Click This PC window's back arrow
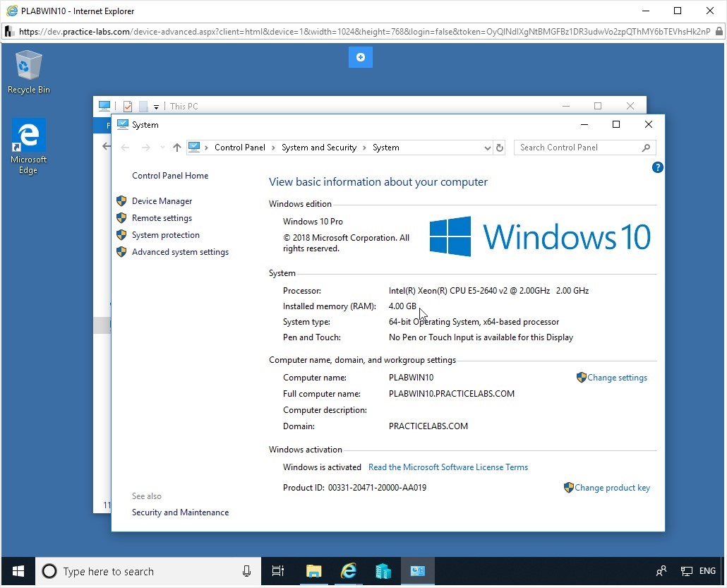 click(106, 147)
